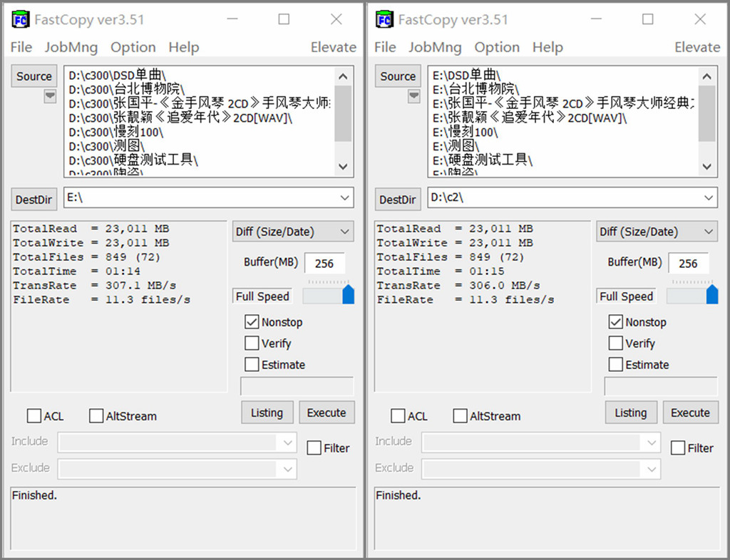Click the FastCopy app icon in right window
The height and width of the screenshot is (560, 730).
click(x=384, y=19)
